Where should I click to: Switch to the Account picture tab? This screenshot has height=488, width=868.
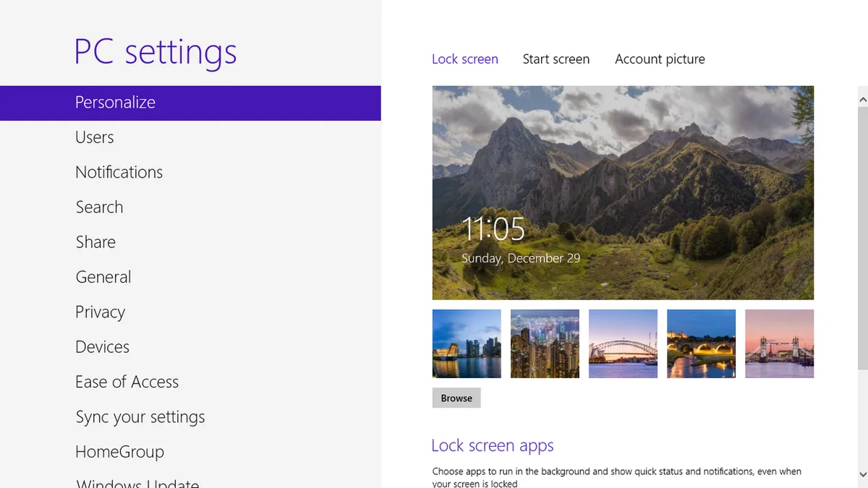660,59
